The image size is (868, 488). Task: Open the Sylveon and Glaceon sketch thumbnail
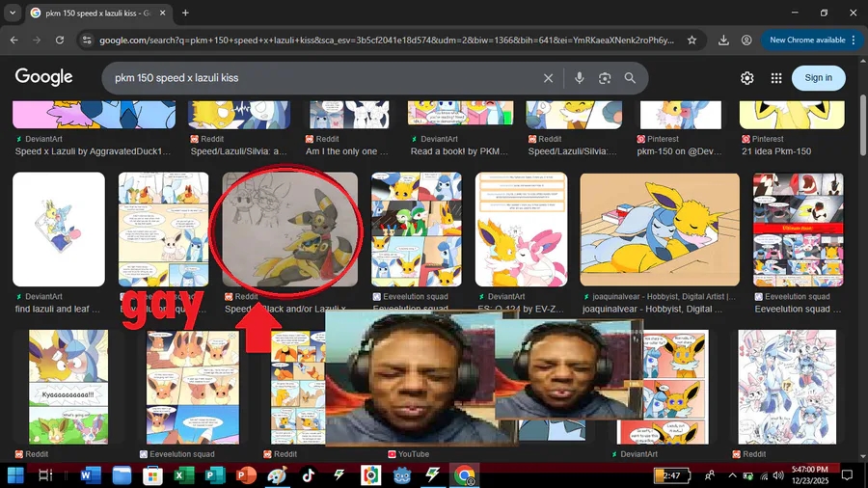click(x=787, y=387)
